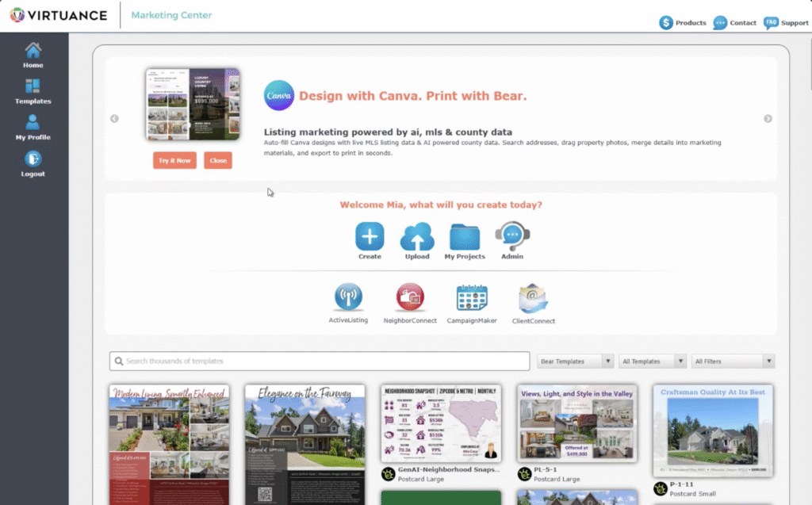Click the template search field
The width and height of the screenshot is (812, 505).
(320, 362)
